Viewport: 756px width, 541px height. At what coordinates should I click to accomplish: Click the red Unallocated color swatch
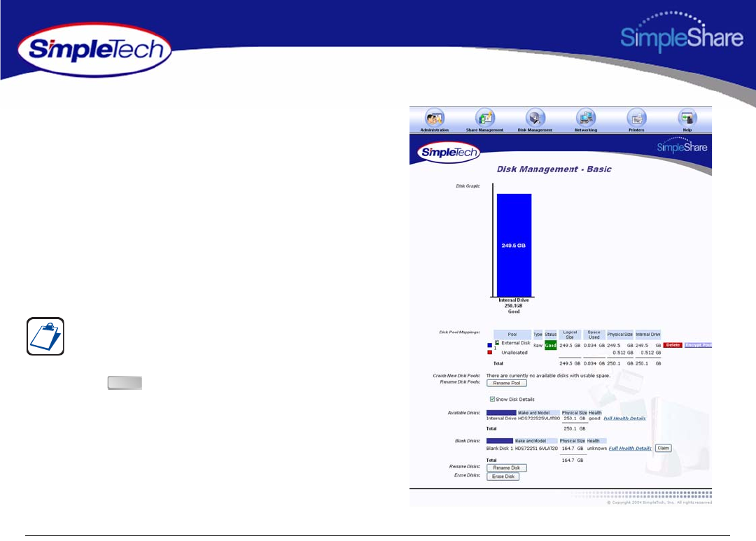coord(489,353)
